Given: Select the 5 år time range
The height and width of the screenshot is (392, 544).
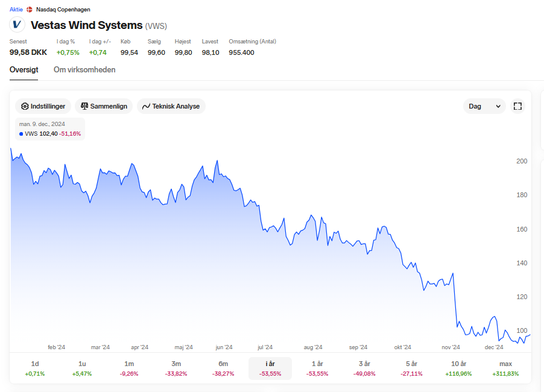Looking at the screenshot, I should [411, 368].
